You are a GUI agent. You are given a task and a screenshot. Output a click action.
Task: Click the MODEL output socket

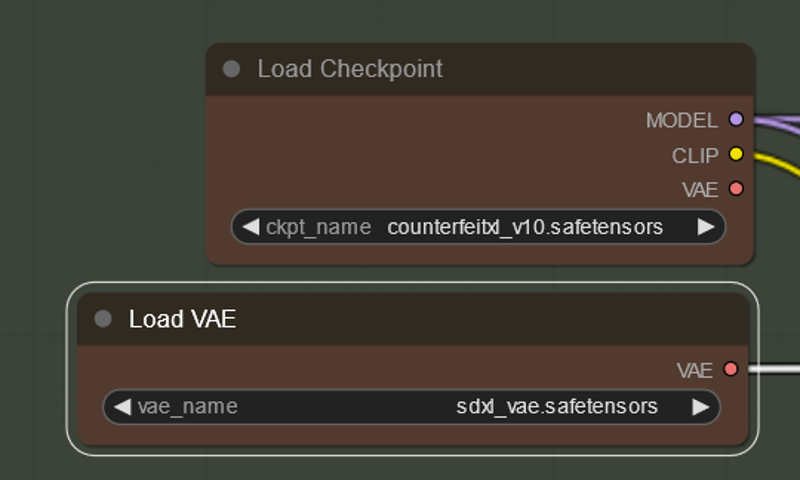coord(736,119)
